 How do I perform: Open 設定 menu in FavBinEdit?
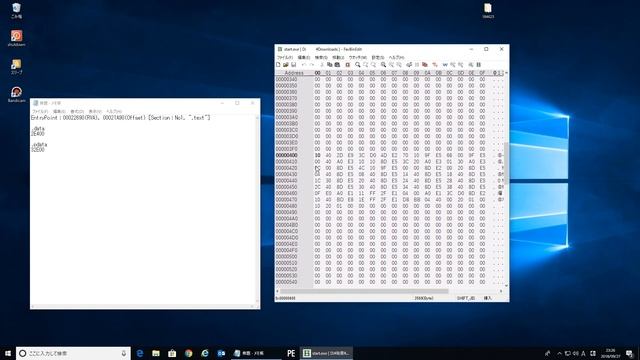pyautogui.click(x=378, y=58)
